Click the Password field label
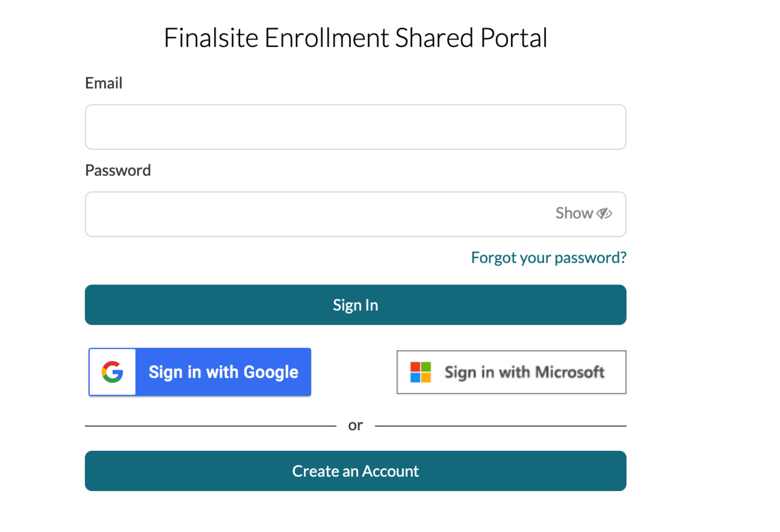780x532 pixels. click(x=118, y=170)
